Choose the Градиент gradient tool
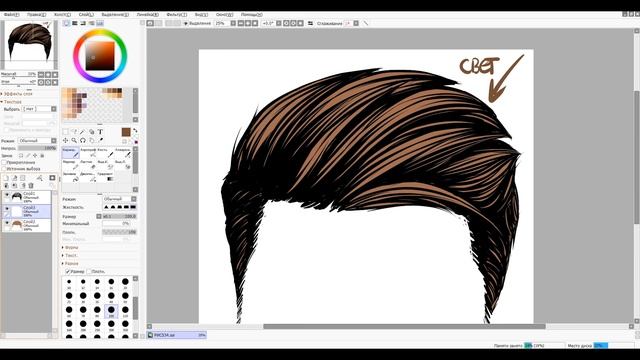The width and height of the screenshot is (640, 360). click(105, 176)
